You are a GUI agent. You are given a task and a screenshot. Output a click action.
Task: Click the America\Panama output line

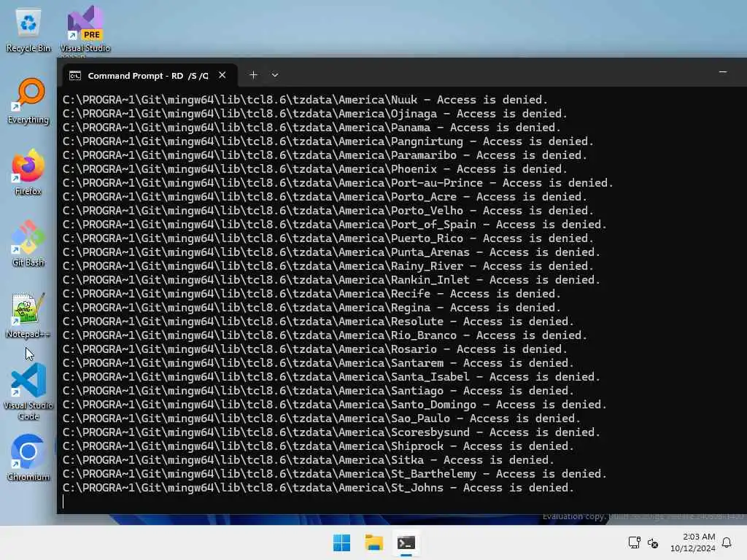(312, 128)
